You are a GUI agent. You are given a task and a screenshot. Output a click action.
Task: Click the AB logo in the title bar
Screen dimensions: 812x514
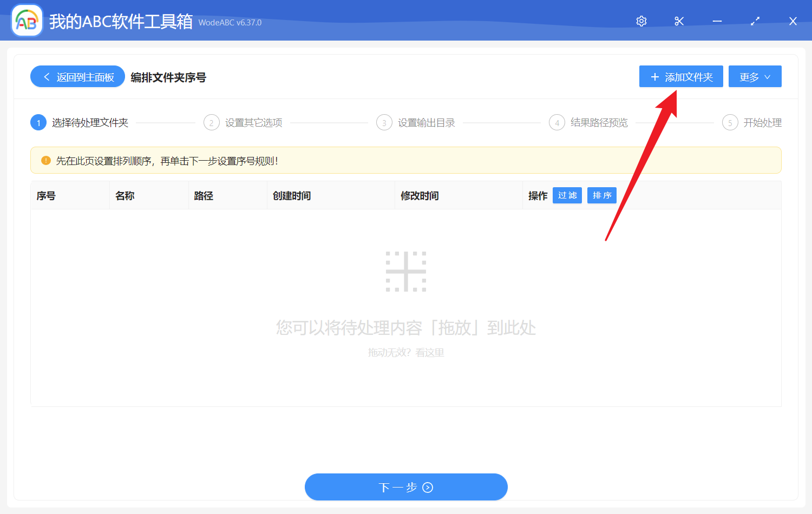(27, 21)
